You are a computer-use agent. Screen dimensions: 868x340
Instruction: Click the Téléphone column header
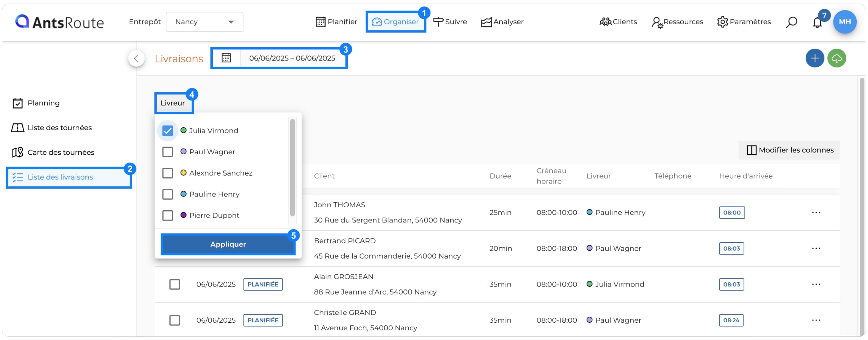tap(673, 176)
